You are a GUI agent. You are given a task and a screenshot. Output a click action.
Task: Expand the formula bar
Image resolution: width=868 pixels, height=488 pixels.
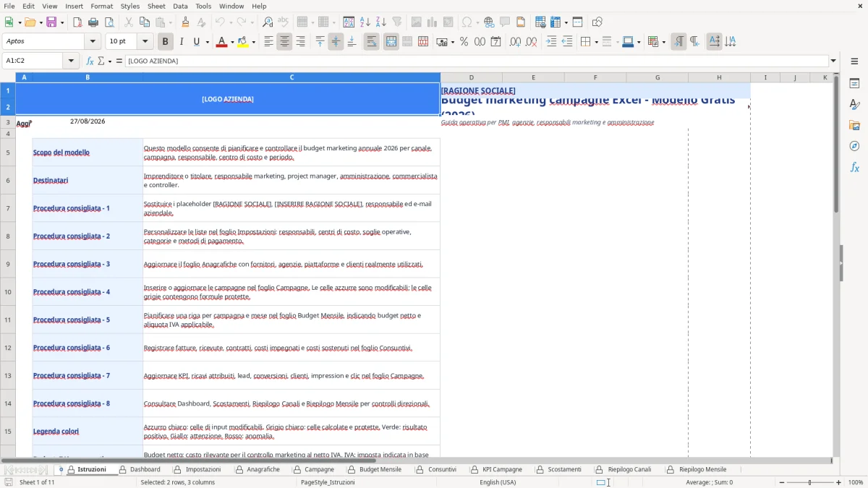833,61
